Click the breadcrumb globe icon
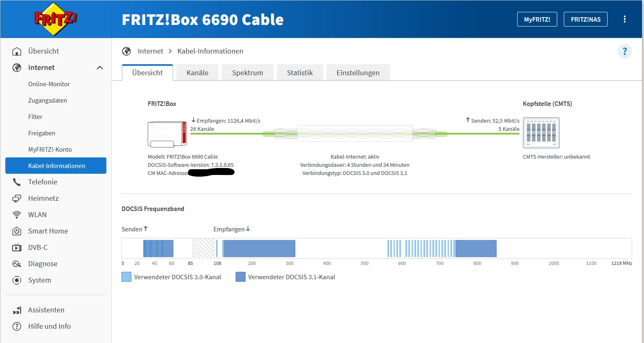The image size is (644, 343). click(126, 51)
